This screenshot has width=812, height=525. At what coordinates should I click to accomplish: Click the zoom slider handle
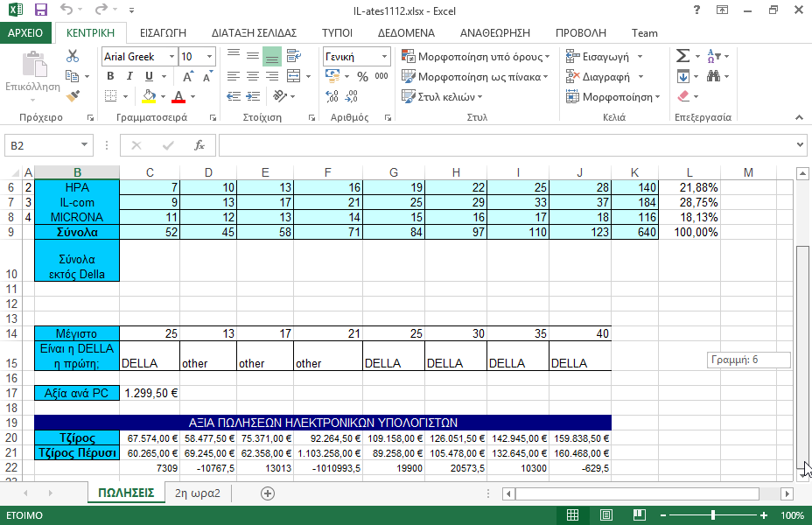point(713,515)
